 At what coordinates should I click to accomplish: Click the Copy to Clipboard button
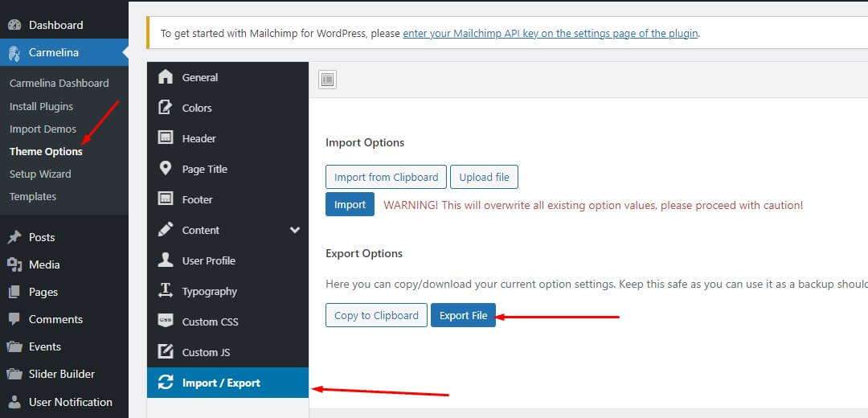pyautogui.click(x=376, y=315)
